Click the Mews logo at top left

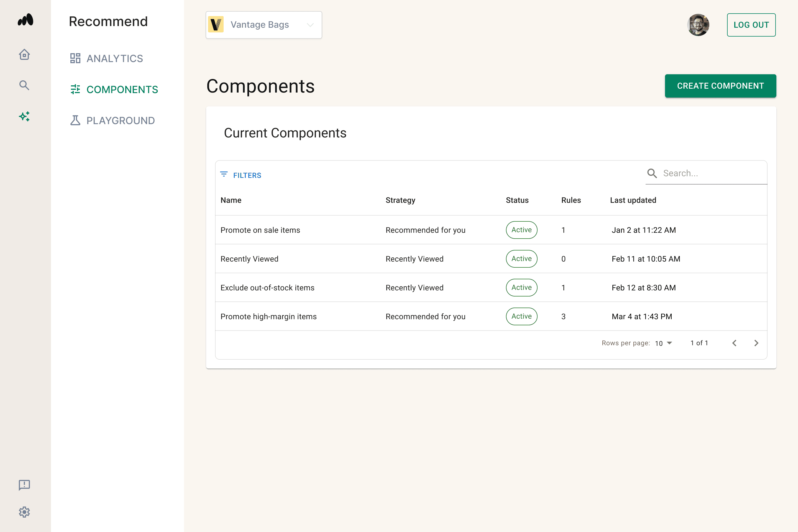click(x=25, y=20)
